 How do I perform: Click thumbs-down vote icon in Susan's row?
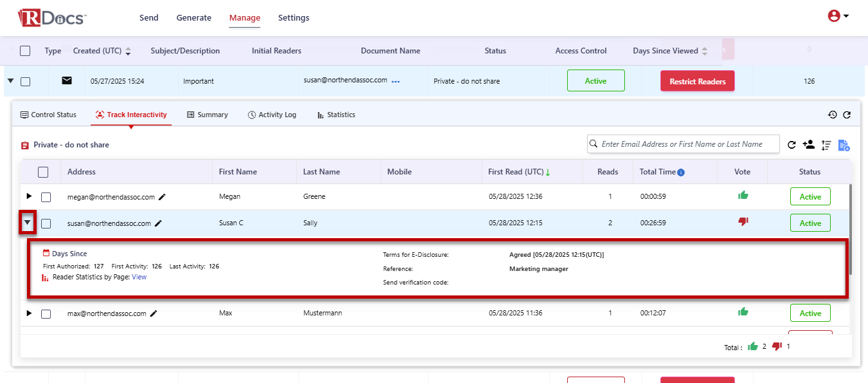click(743, 221)
